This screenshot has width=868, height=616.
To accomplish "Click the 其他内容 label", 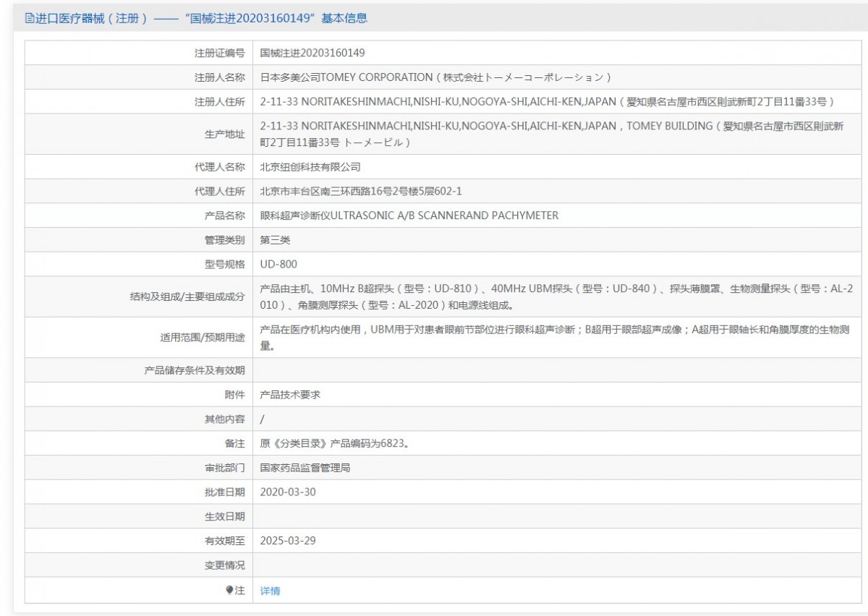I will tap(225, 419).
